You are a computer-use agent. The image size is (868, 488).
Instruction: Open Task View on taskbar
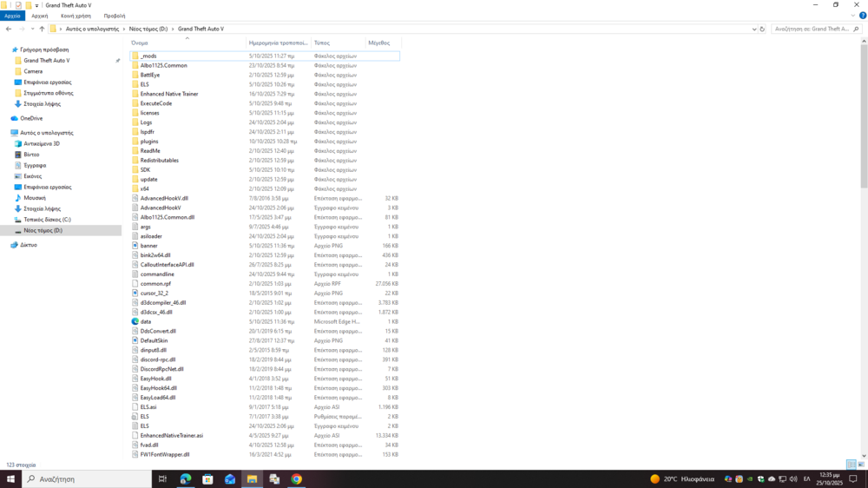(163, 479)
